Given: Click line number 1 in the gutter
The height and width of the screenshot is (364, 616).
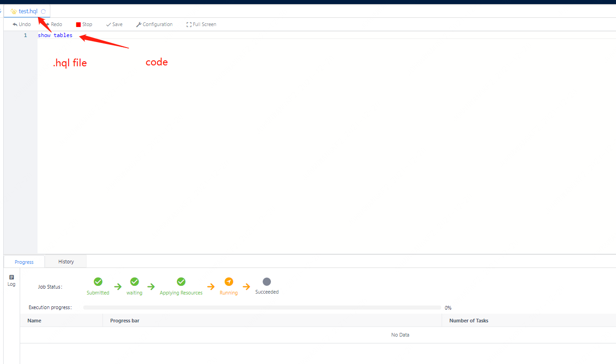Looking at the screenshot, I should pos(26,35).
